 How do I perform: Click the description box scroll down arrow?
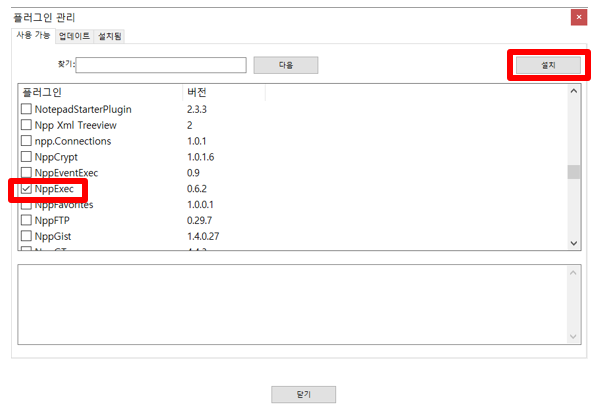coord(573,337)
